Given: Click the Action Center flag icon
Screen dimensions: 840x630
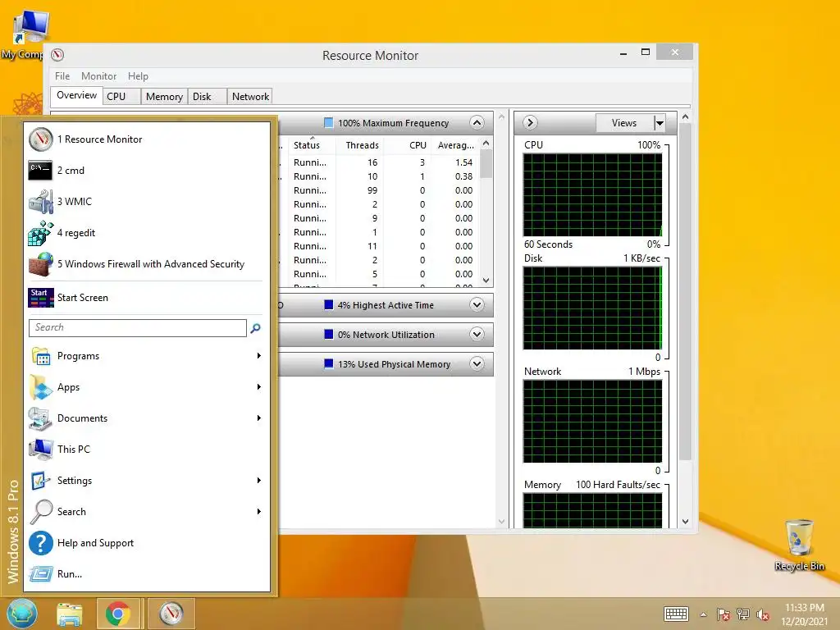Looking at the screenshot, I should click(724, 614).
